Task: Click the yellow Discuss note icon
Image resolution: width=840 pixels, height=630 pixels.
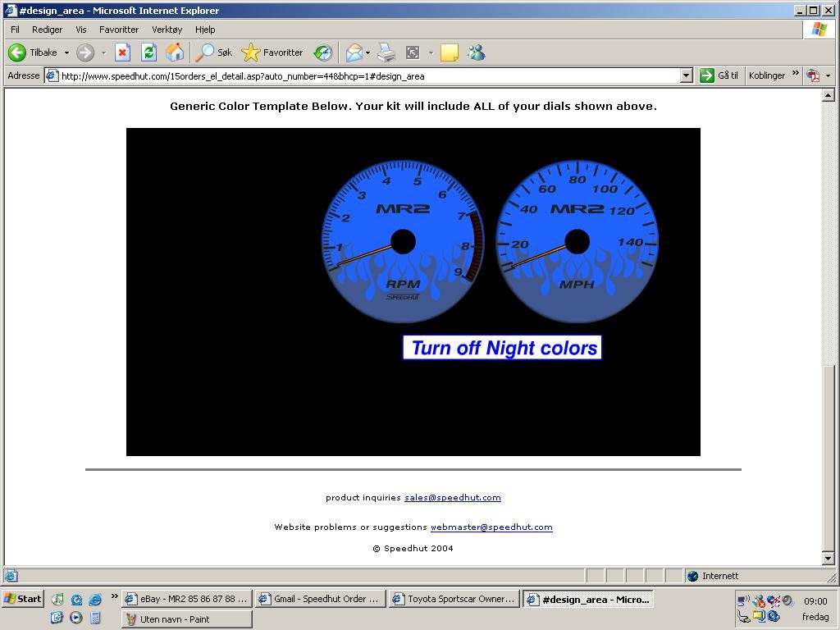Action: coord(449,52)
